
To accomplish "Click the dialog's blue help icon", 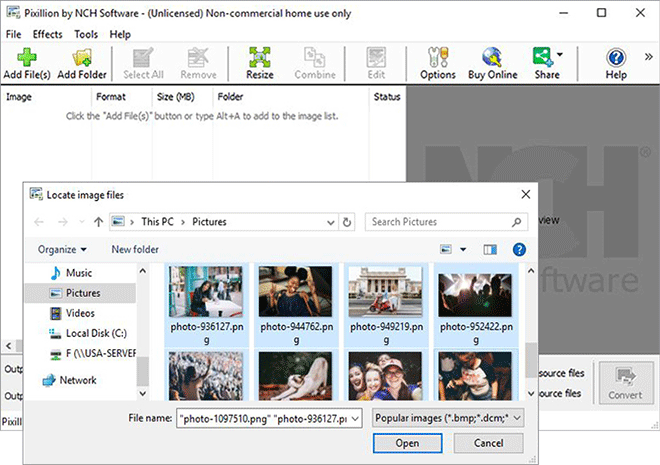I will [x=519, y=249].
